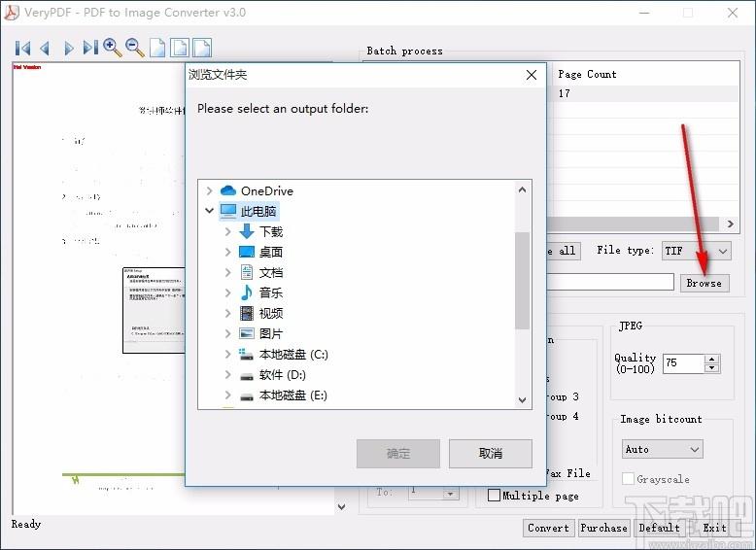Image resolution: width=756 pixels, height=550 pixels.
Task: Select the 文档 document icon
Action: 247,272
